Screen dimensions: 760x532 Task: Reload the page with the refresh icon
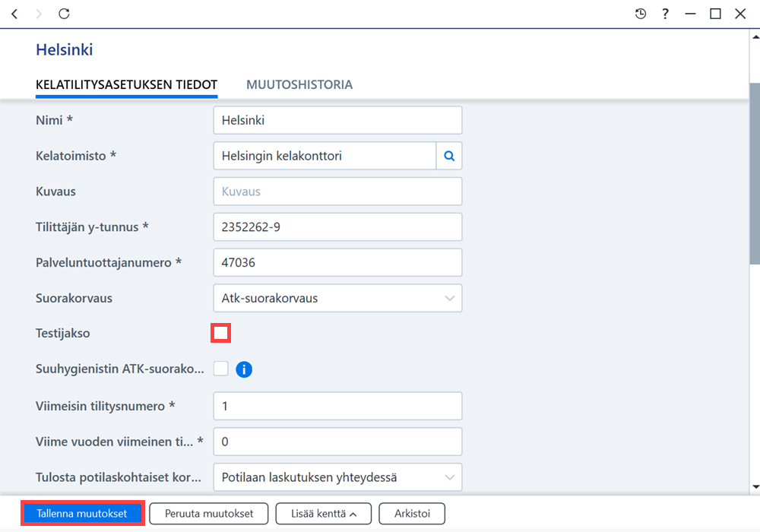click(x=64, y=14)
